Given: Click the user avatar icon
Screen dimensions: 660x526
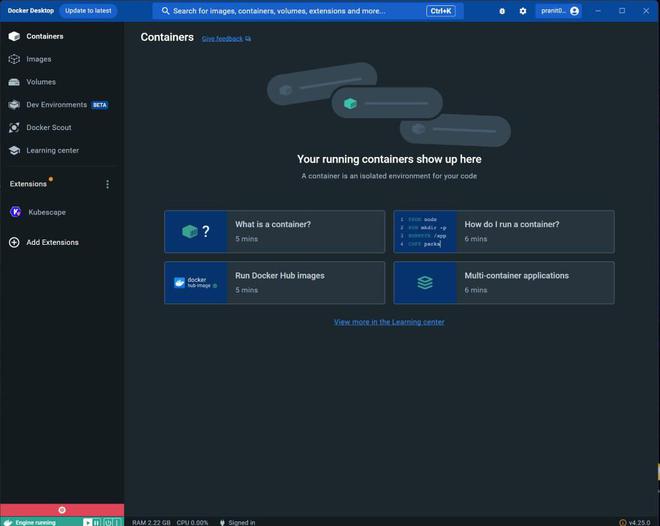Looking at the screenshot, I should pos(575,11).
